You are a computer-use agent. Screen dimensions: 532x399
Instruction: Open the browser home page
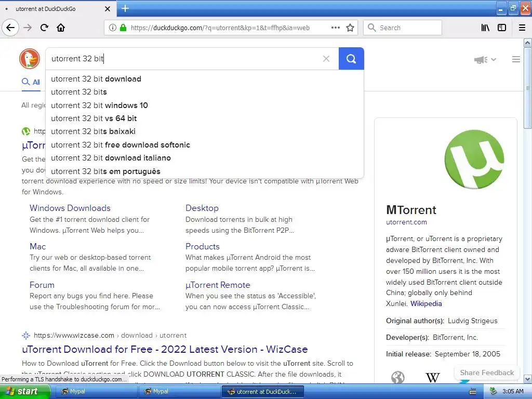[x=61, y=28]
